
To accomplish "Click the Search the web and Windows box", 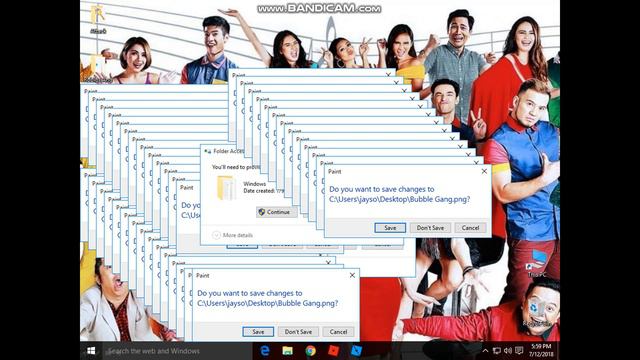I will click(177, 351).
